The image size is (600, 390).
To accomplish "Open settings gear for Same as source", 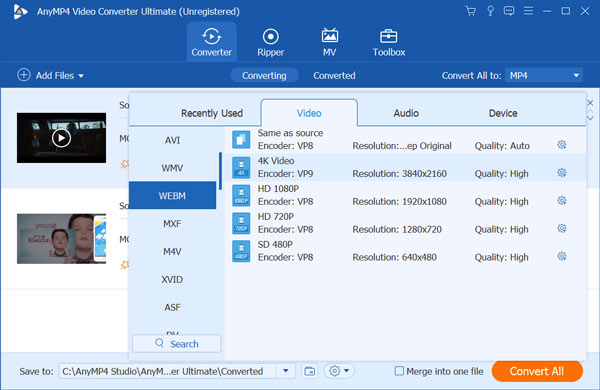I will click(x=562, y=145).
